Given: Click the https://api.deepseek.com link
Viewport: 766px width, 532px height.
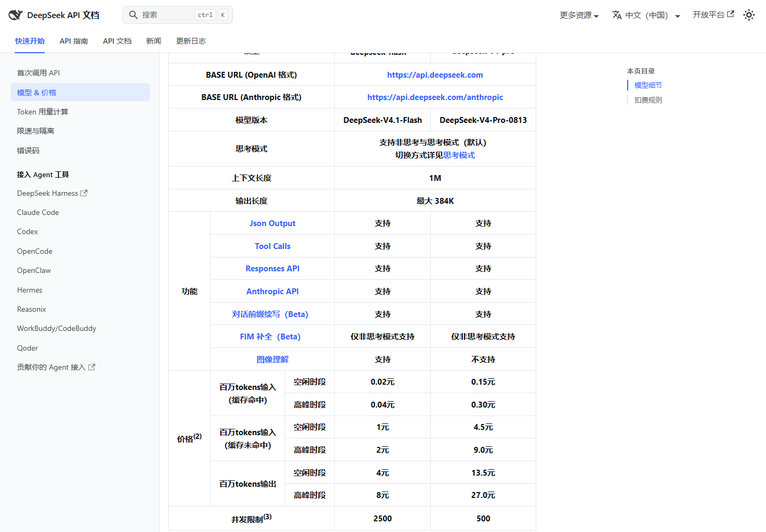Looking at the screenshot, I should [x=435, y=75].
